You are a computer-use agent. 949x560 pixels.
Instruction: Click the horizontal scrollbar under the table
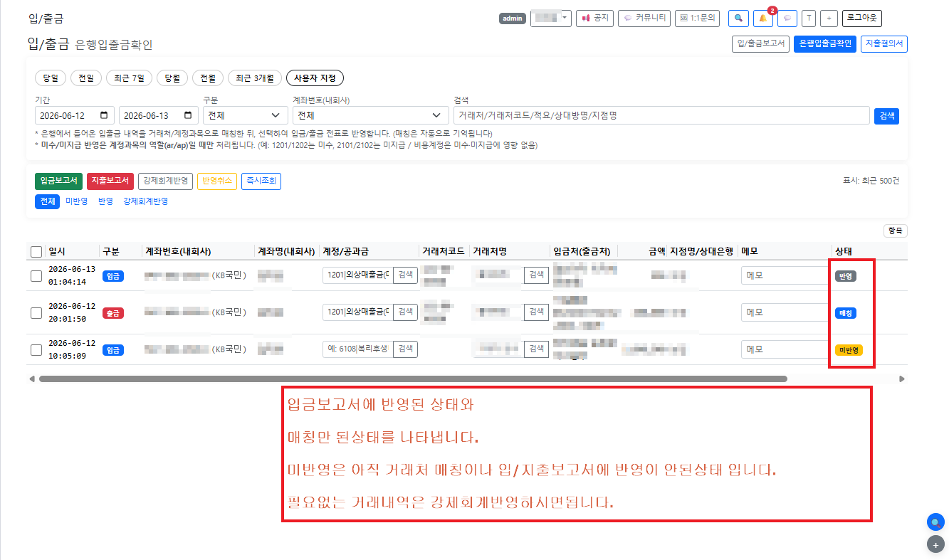[413, 379]
